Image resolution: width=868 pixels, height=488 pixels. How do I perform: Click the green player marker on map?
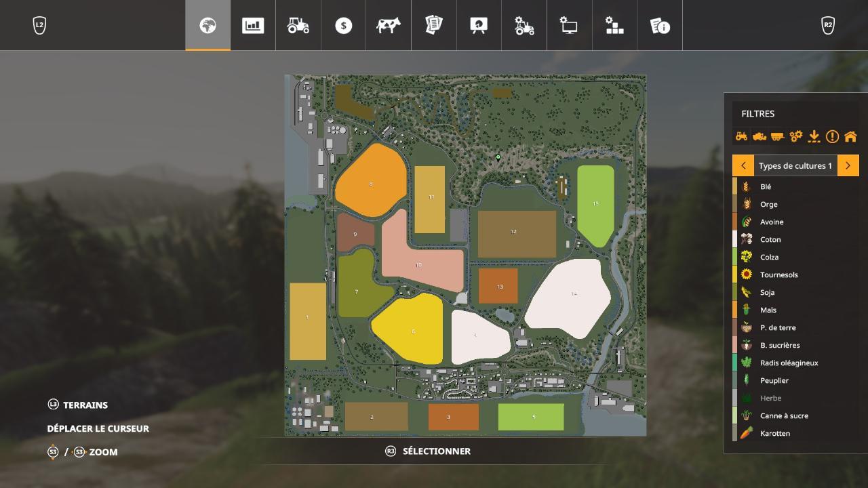[x=498, y=157]
